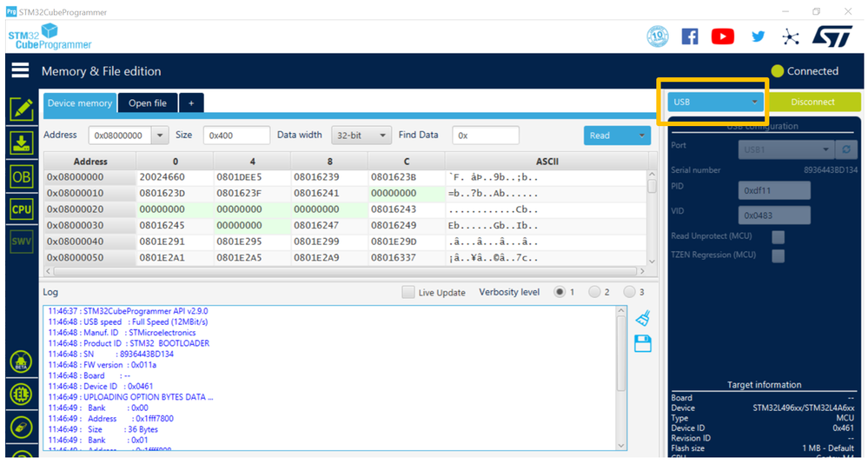Click serial number 8936443BD134 value

[831, 170]
